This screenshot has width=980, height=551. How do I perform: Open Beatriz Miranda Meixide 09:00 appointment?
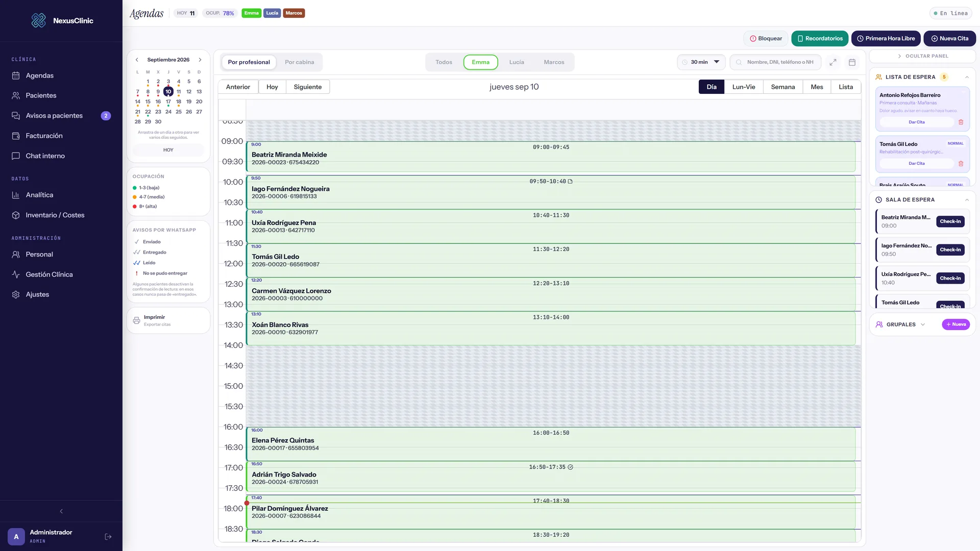551,157
